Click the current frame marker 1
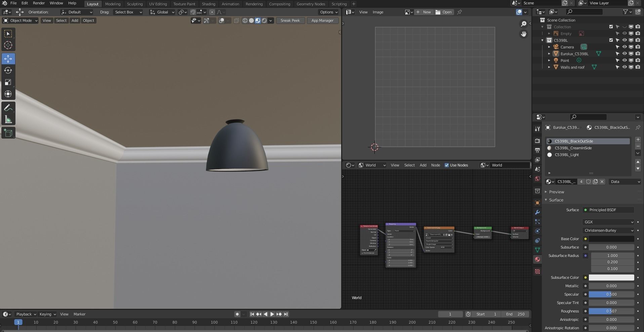This screenshot has height=332, width=644. point(18,322)
